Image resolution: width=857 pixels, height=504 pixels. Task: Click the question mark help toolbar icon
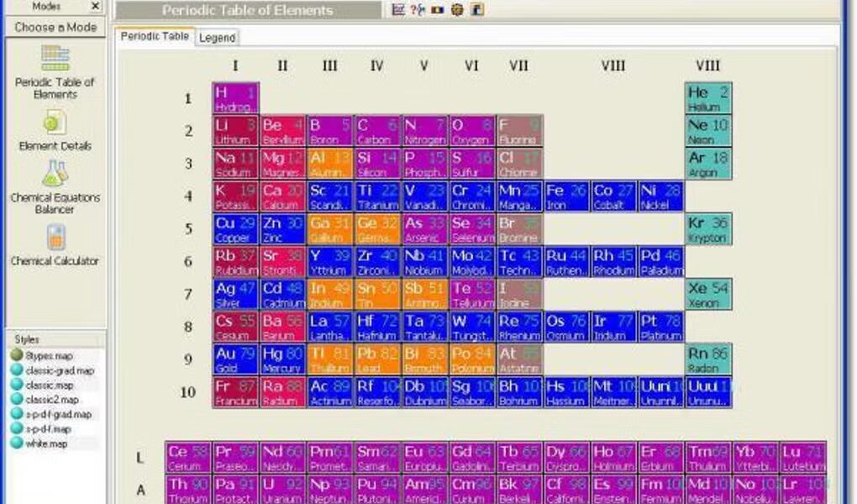[x=418, y=10]
